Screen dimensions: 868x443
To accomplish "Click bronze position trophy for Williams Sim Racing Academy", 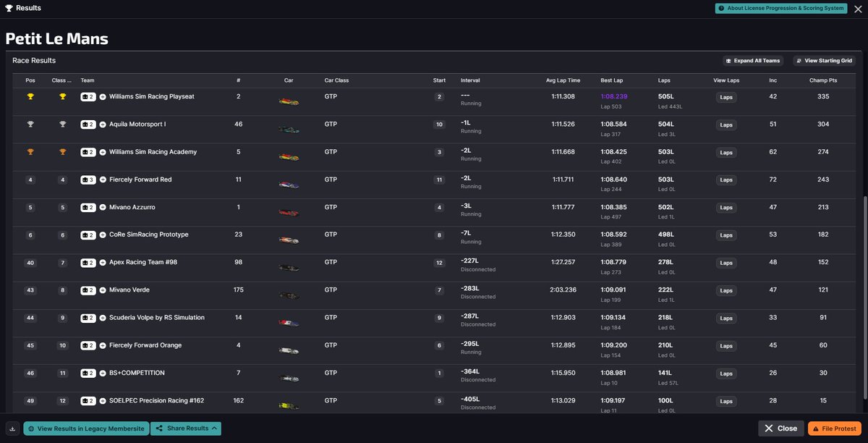I will [30, 152].
